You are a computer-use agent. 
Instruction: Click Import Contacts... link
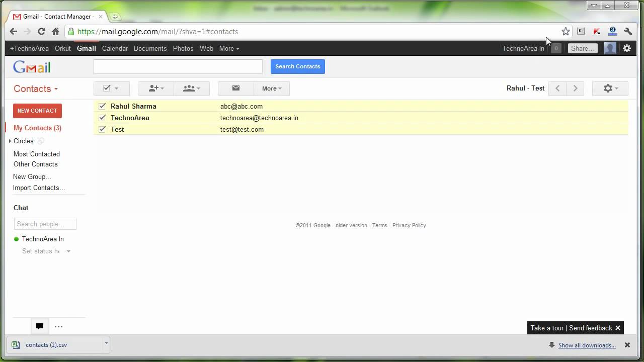click(39, 188)
